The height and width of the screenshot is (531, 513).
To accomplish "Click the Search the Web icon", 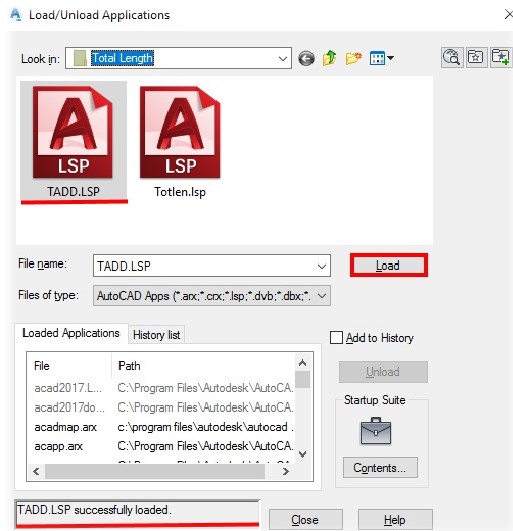I will [x=452, y=57].
